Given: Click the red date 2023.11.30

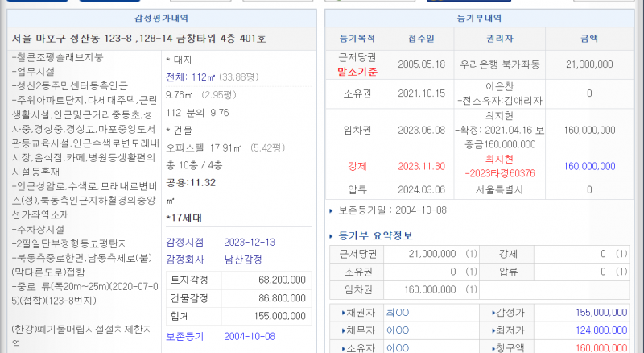Looking at the screenshot, I should pyautogui.click(x=421, y=167).
